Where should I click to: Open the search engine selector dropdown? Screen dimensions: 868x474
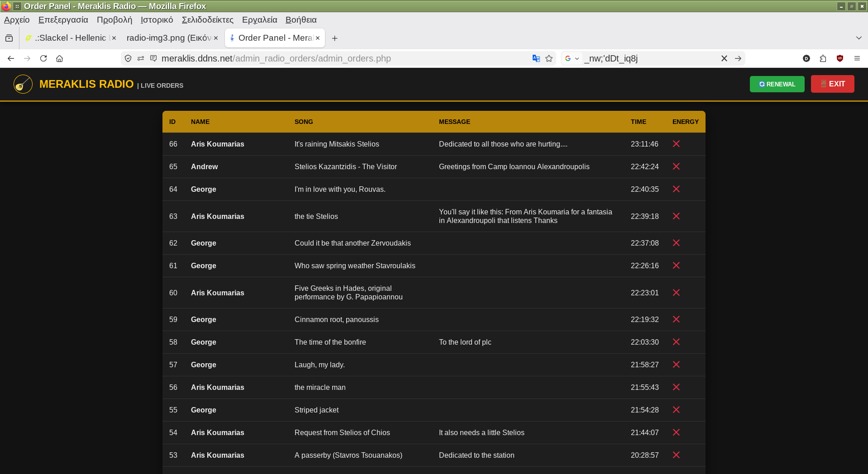pos(572,58)
